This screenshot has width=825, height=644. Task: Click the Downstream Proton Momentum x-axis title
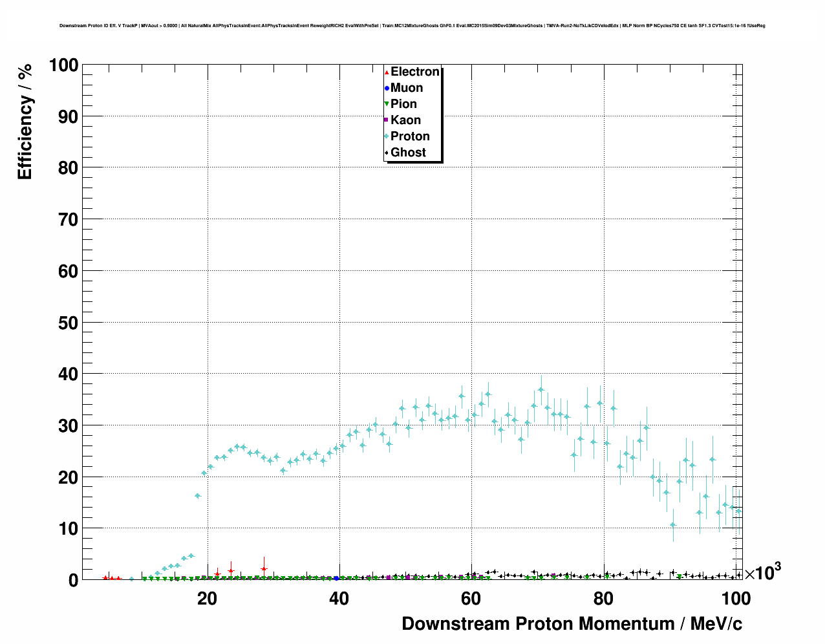coord(572,624)
